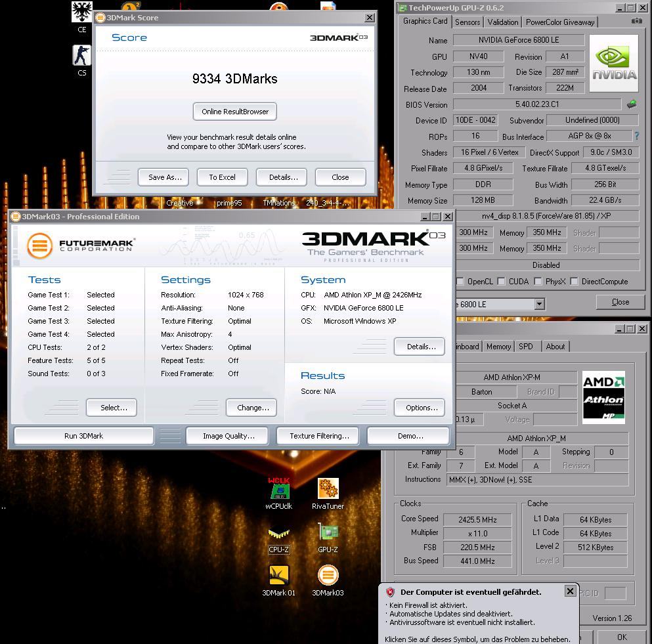Click AMD Athlon MP logo in CPU-Z
652x644 pixels.
pyautogui.click(x=604, y=397)
